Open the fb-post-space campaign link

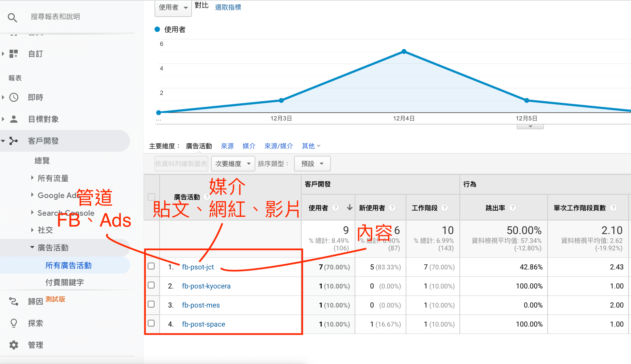pos(204,324)
